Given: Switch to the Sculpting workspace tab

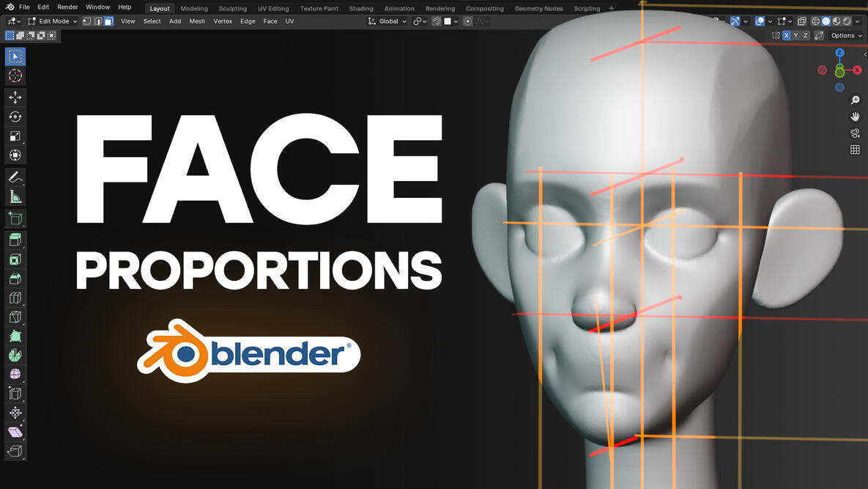Looking at the screenshot, I should tap(232, 8).
